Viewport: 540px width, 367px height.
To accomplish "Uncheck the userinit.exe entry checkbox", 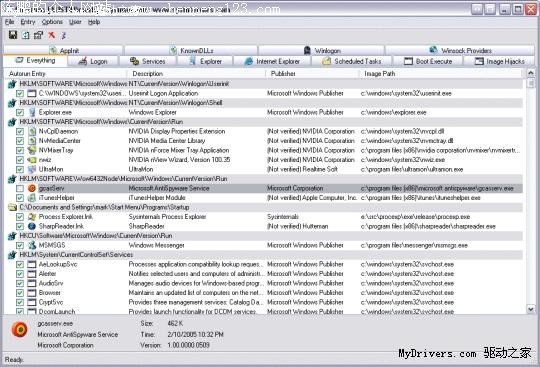I will coord(20,93).
